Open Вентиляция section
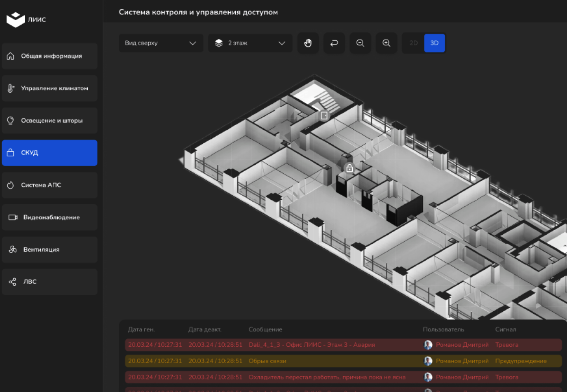Screen dimensions: 567x392 point(49,250)
